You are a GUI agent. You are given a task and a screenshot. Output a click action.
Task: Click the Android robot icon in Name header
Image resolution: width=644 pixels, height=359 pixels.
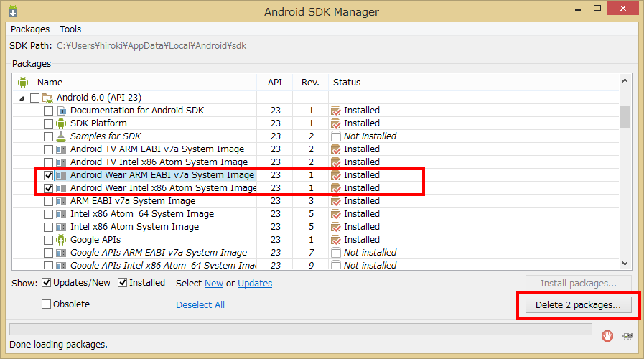point(23,83)
